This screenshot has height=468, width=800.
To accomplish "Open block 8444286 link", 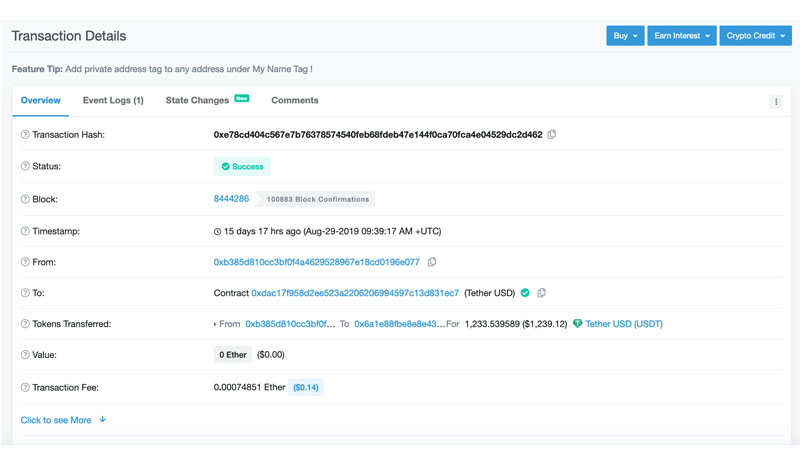I will (231, 199).
